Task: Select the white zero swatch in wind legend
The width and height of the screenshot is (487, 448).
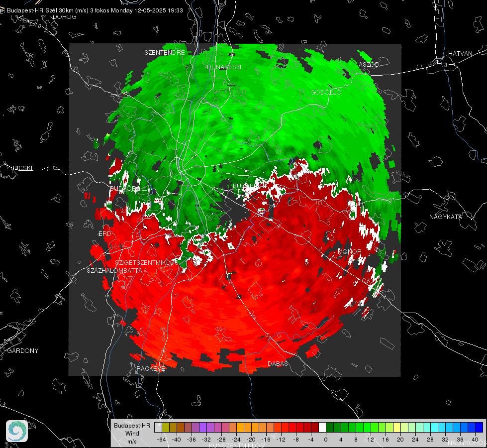Action: click(322, 428)
